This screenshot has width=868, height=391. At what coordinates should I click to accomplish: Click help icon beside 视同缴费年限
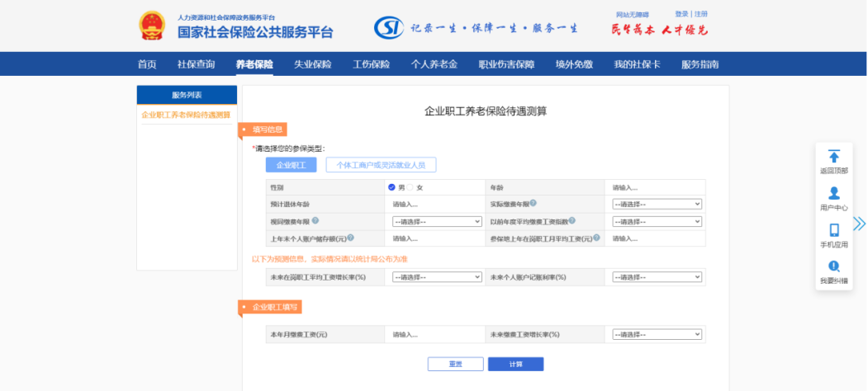click(x=315, y=220)
